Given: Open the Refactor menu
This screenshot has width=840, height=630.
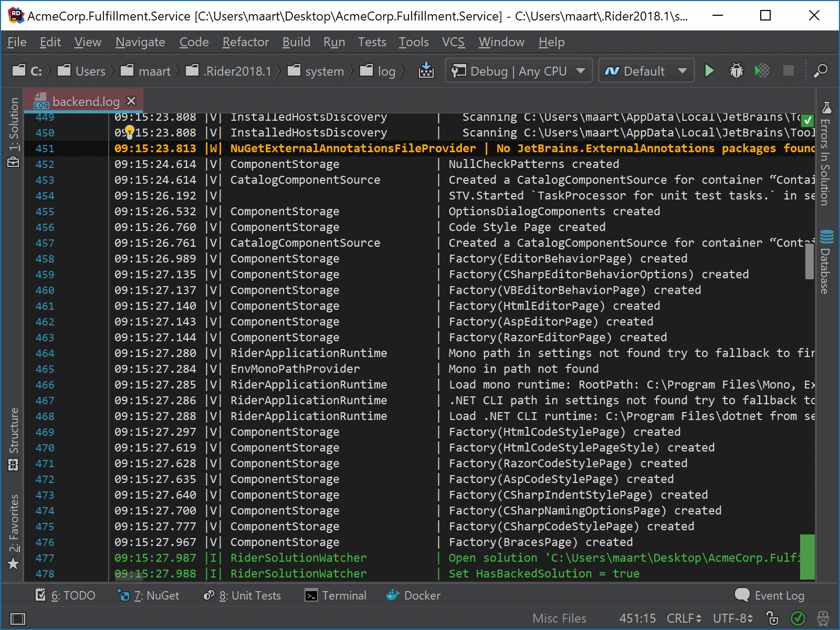Looking at the screenshot, I should click(245, 42).
